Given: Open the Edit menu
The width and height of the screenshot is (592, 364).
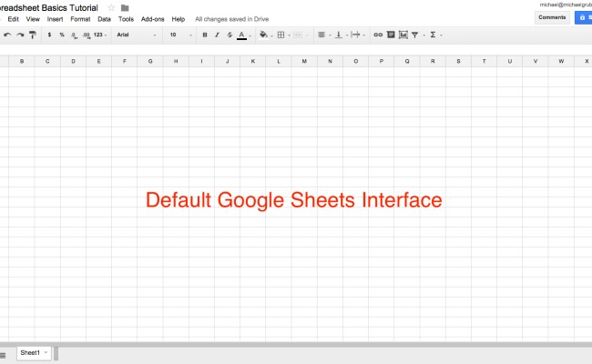Looking at the screenshot, I should (14, 19).
